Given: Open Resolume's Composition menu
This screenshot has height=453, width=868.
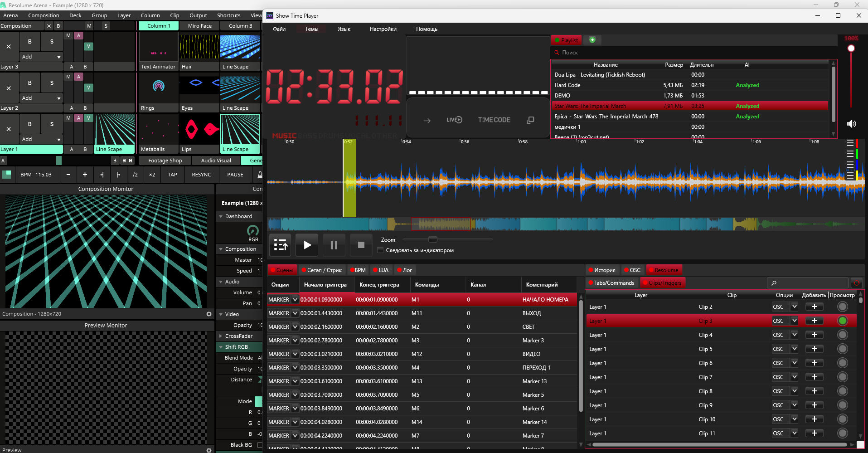Looking at the screenshot, I should click(44, 15).
